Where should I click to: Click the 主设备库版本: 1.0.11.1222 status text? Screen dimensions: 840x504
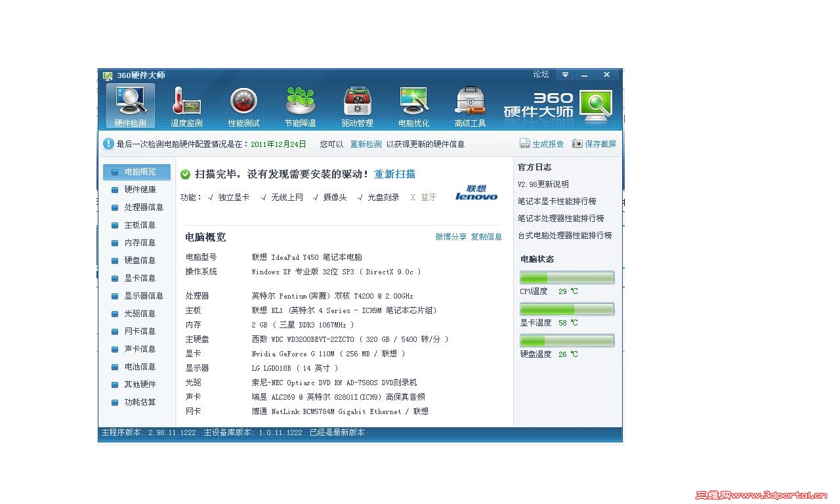(253, 432)
